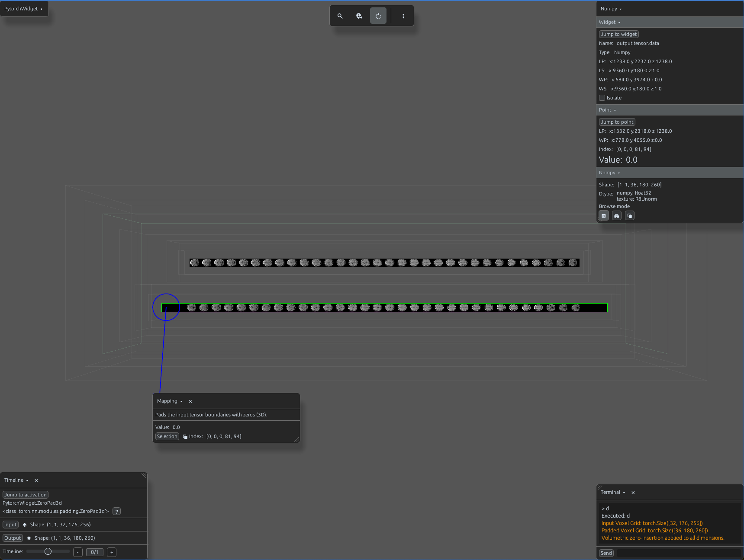
Task: Open the Numpy panel title dropdown
Action: 611,9
